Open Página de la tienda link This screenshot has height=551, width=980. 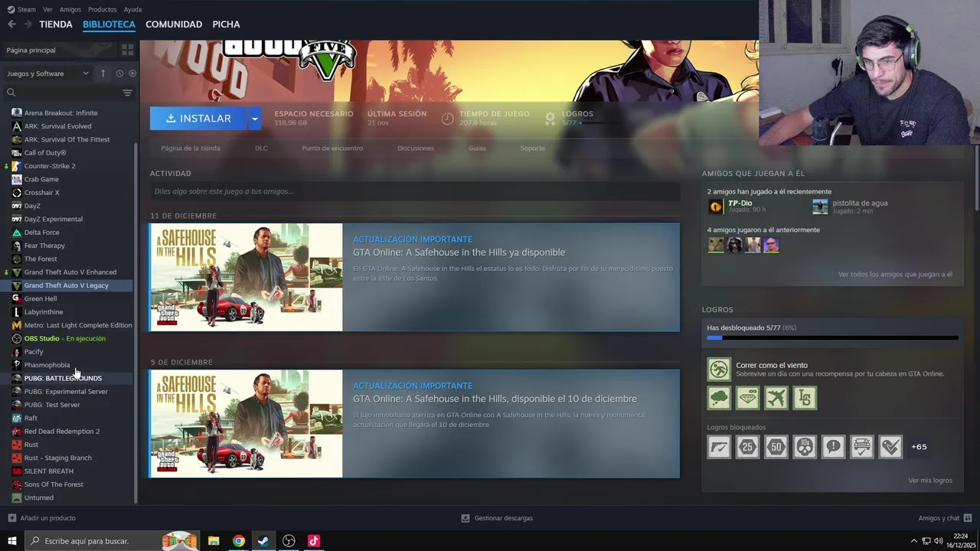pos(191,148)
